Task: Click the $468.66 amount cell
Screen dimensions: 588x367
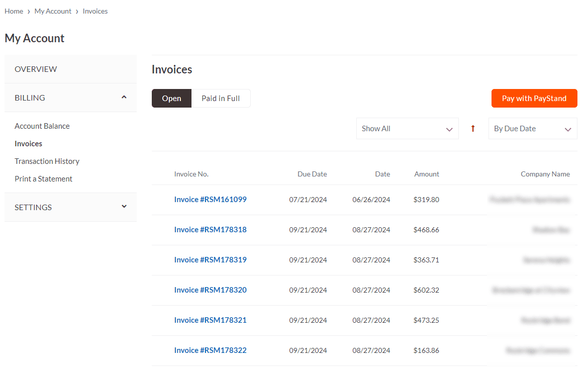Action: pos(426,230)
